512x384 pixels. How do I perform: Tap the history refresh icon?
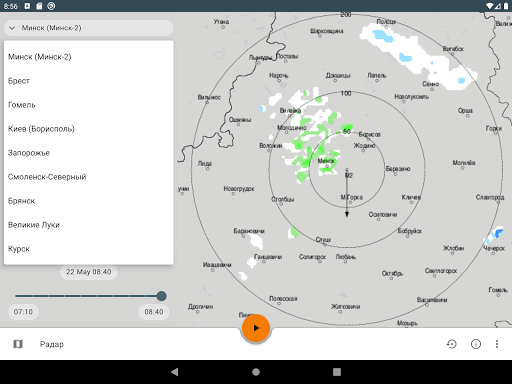[451, 344]
